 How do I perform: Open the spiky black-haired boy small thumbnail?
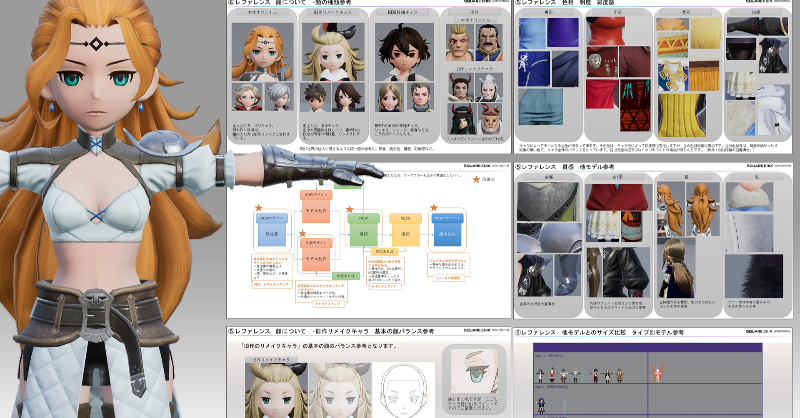click(317, 97)
